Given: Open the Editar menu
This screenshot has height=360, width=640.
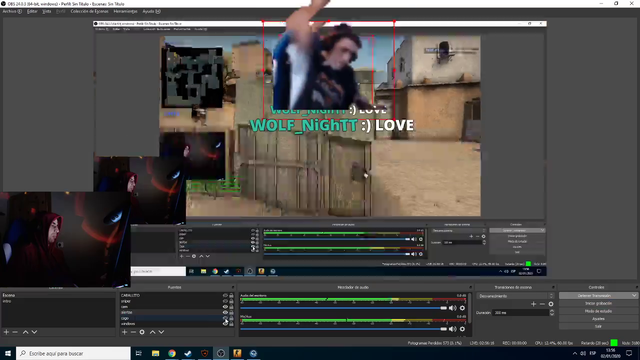Looking at the screenshot, I should click(32, 11).
